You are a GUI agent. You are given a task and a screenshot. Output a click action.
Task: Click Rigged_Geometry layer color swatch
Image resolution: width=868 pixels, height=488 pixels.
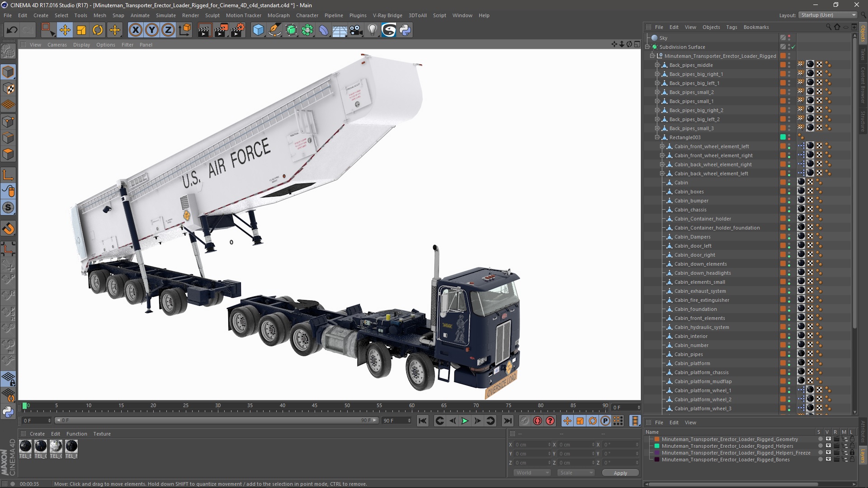(x=657, y=439)
